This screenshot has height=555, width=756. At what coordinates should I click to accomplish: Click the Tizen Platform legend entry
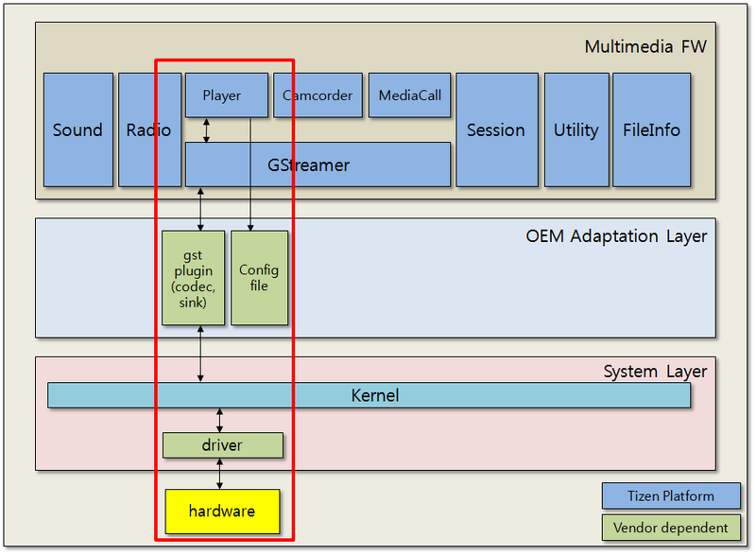[x=671, y=495]
